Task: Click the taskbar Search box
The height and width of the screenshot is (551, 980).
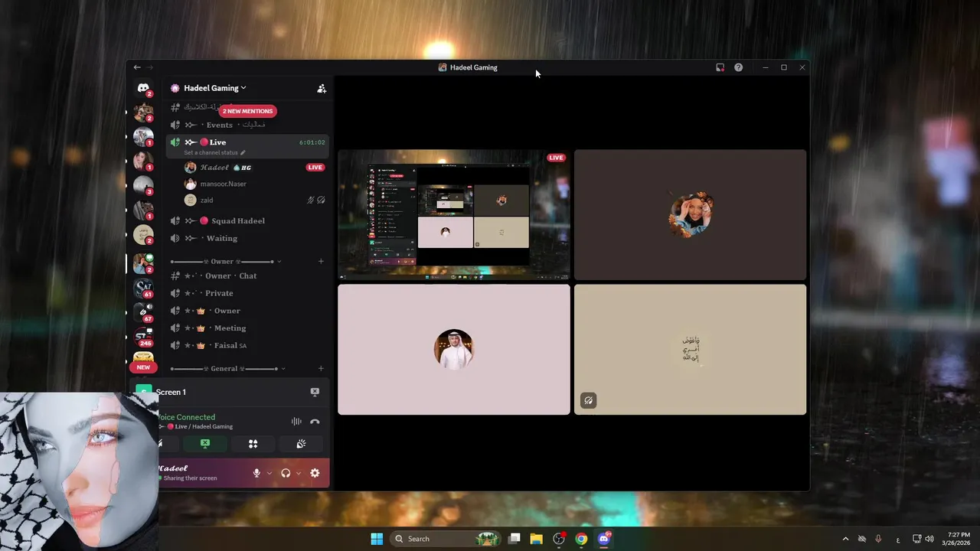Action: (x=446, y=539)
